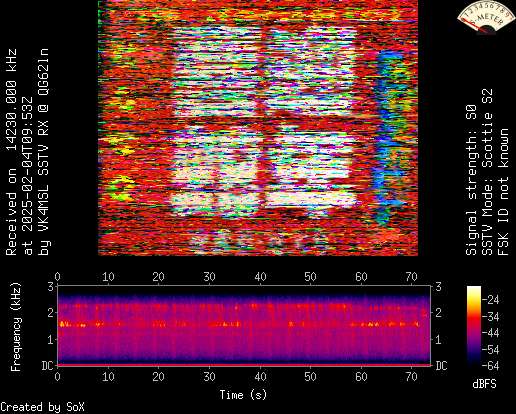Image resolution: width=516 pixels, height=414 pixels.
Task: Click the 'SSTV Mode: Scottie S2' label
Action: (487, 172)
